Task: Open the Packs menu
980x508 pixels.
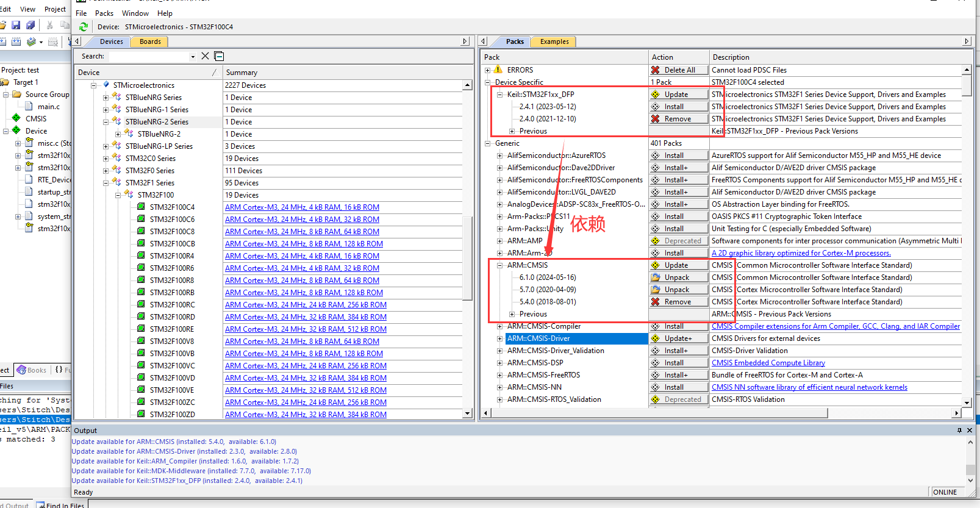Action: pyautogui.click(x=104, y=13)
